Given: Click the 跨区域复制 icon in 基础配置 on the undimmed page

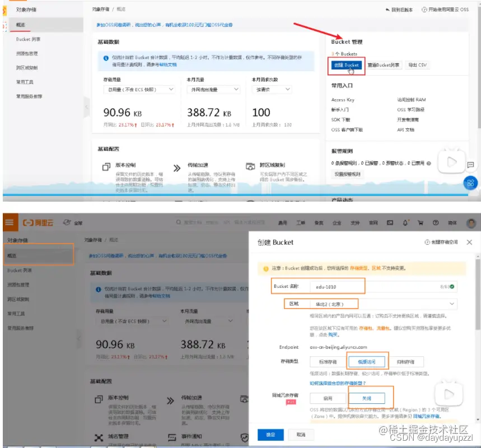Looking at the screenshot, I should pyautogui.click(x=250, y=166).
